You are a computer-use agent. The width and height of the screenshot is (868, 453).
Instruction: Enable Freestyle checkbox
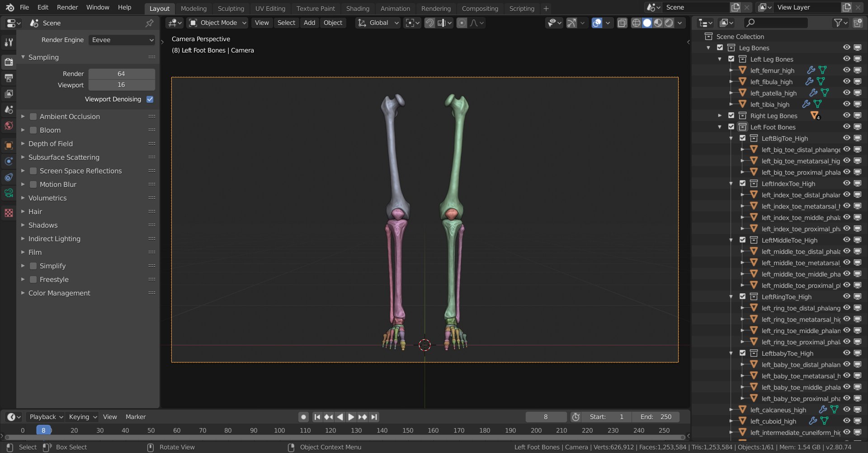click(x=33, y=279)
